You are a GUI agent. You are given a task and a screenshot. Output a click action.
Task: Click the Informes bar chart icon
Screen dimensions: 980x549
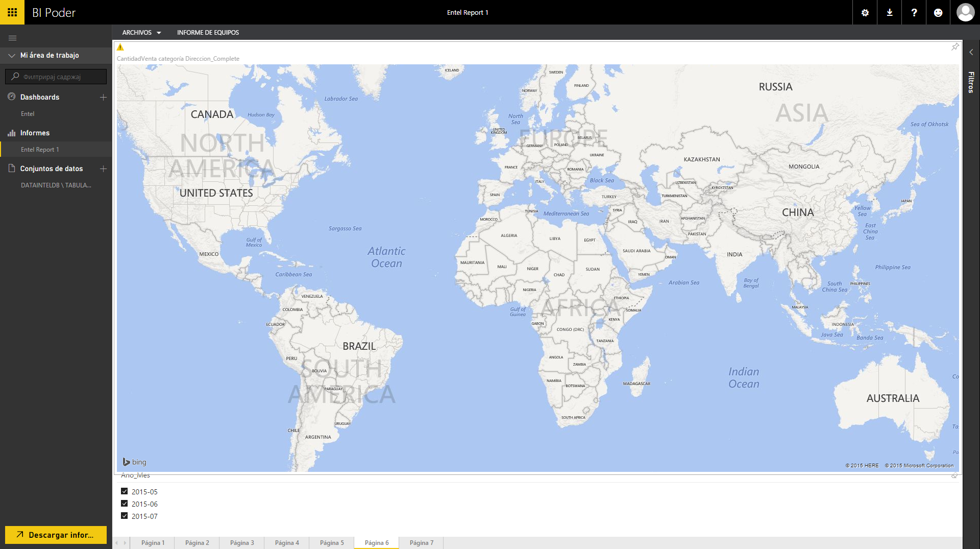(x=12, y=133)
